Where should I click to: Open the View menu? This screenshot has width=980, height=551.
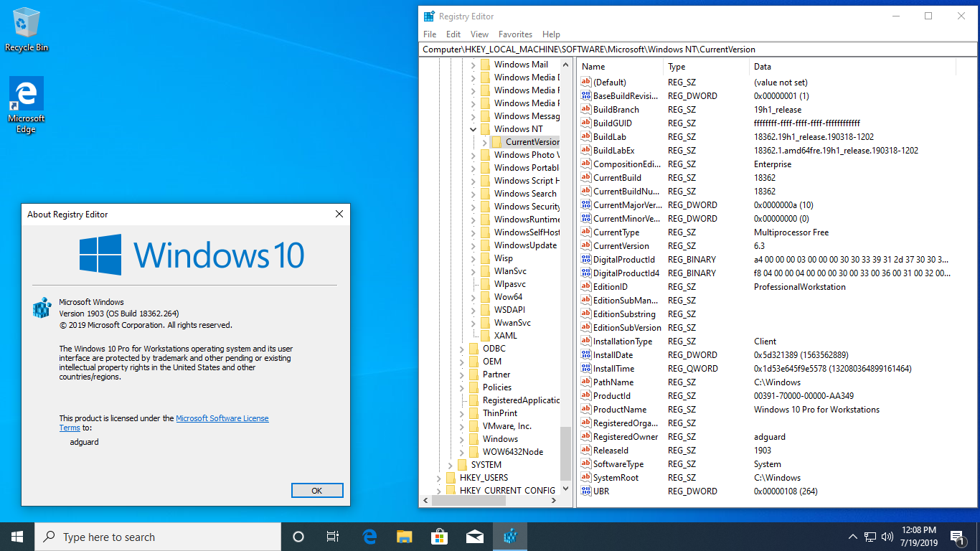click(x=479, y=34)
